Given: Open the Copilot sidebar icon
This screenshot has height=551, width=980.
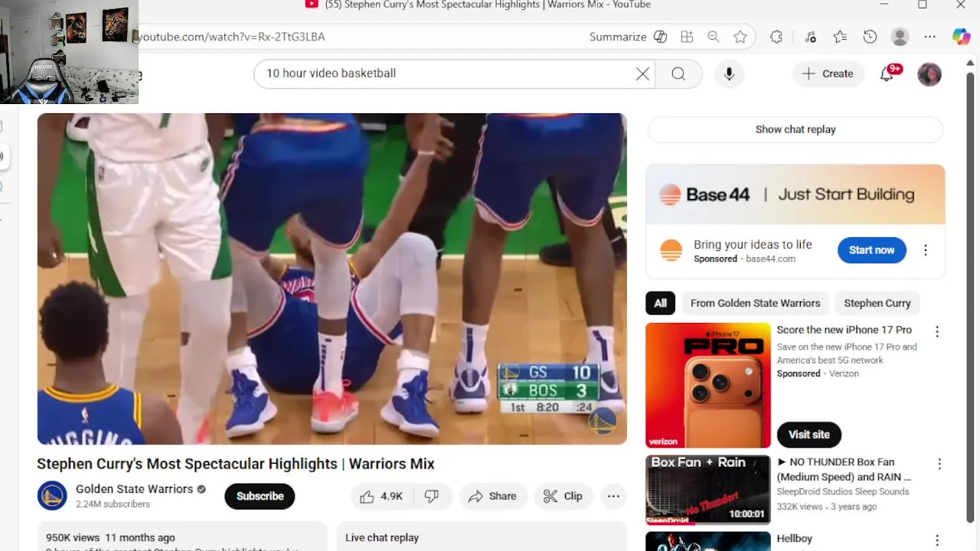Looking at the screenshot, I should click(x=962, y=37).
